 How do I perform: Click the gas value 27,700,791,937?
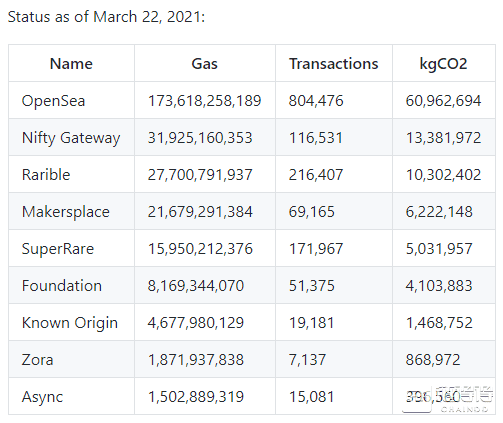200,175
